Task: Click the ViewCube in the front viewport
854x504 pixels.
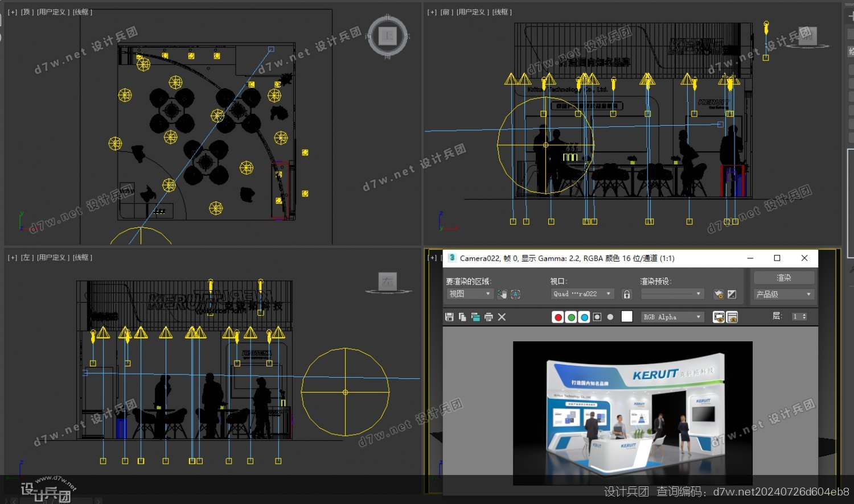Action: click(x=807, y=36)
